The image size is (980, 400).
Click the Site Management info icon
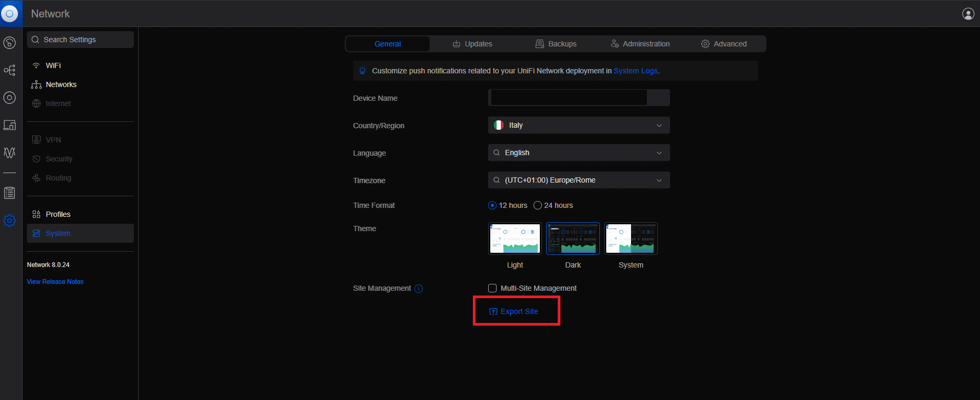(419, 289)
